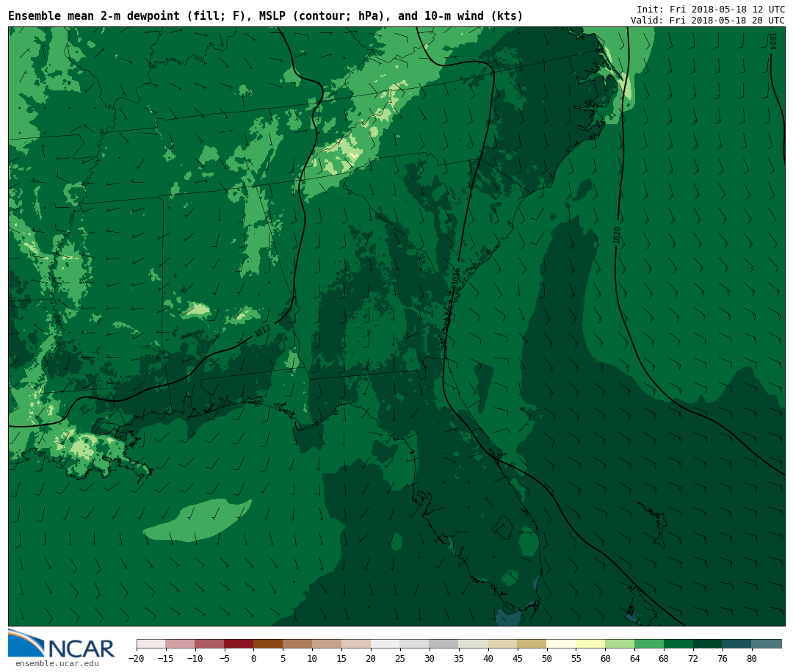Image resolution: width=793 pixels, height=672 pixels.
Task: Click the 30 colorbar tick label
Action: pyautogui.click(x=430, y=658)
